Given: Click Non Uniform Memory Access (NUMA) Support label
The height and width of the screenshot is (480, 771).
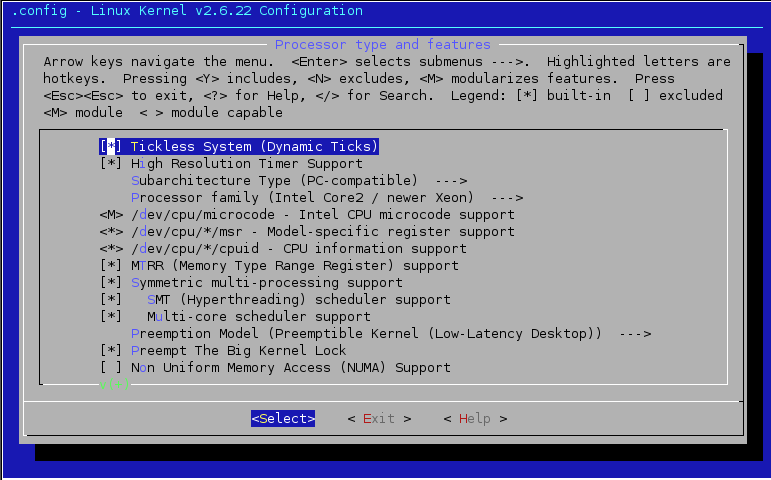Looking at the screenshot, I should 291,368.
